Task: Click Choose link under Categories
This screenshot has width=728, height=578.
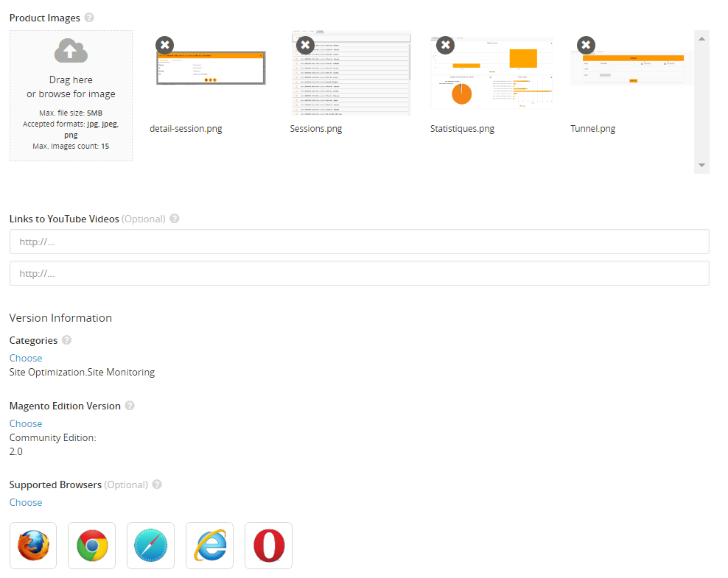Action: click(26, 358)
